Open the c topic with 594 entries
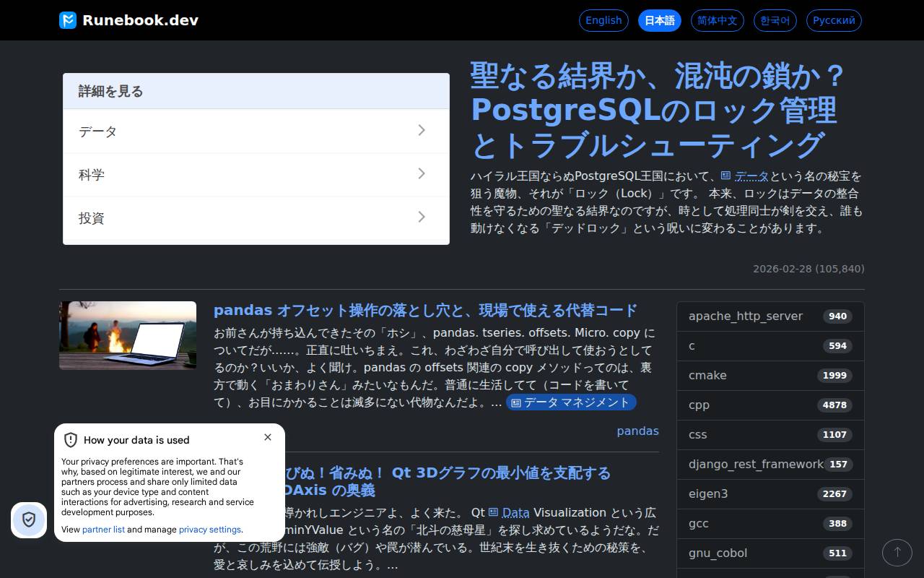The image size is (924, 578). tap(770, 346)
